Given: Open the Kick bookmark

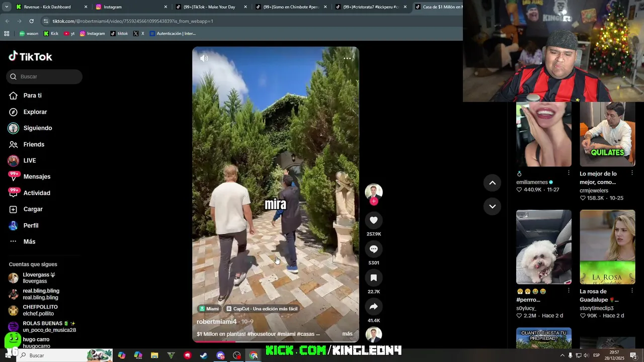Looking at the screenshot, I should tap(51, 34).
